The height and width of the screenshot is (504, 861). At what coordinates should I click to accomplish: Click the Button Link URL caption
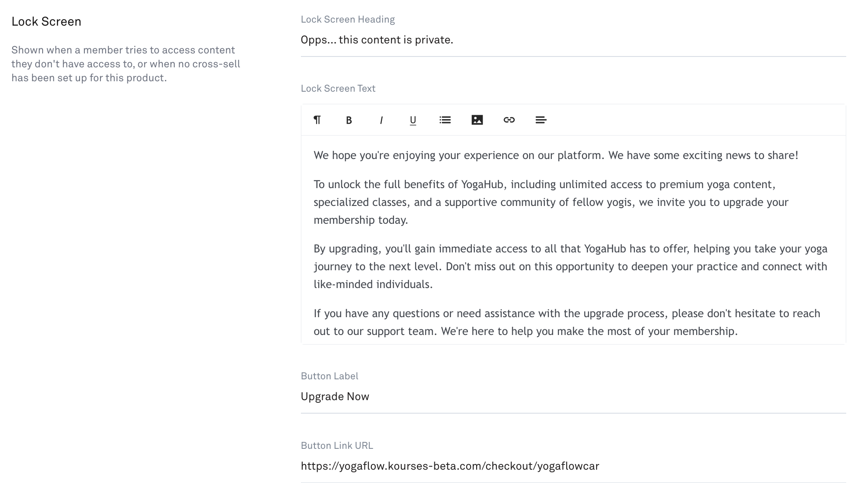click(337, 446)
